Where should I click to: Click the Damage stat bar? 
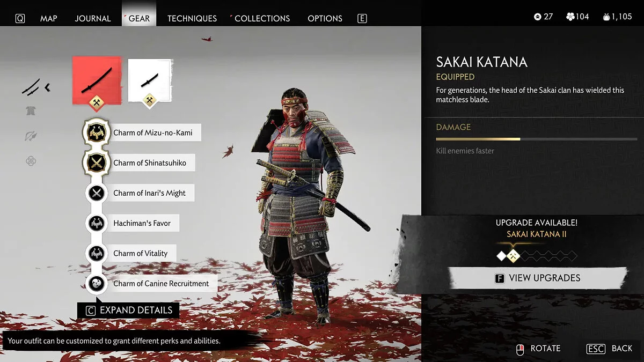[x=537, y=139]
